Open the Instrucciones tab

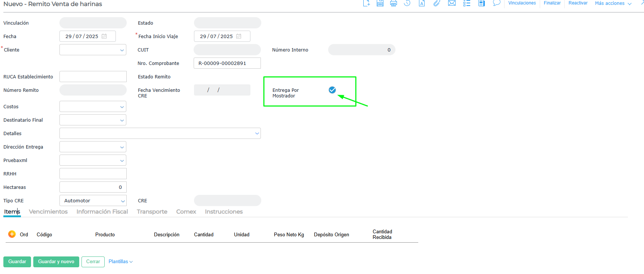(224, 212)
